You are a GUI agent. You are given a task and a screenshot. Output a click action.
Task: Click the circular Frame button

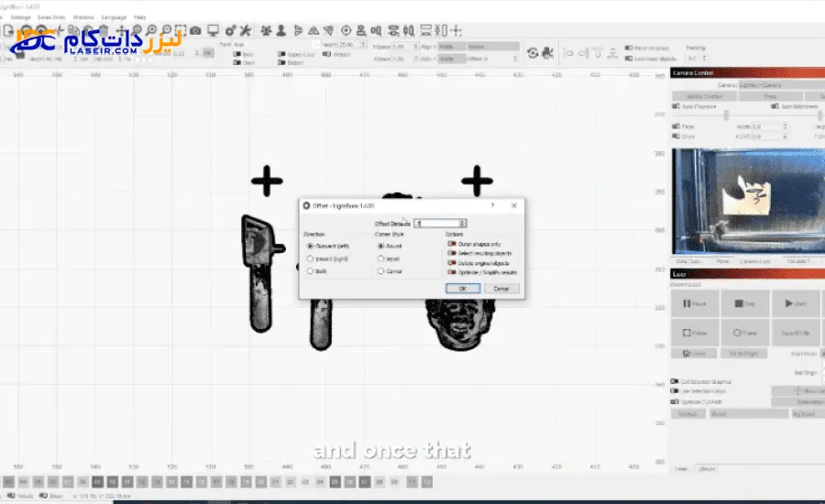coord(745,334)
